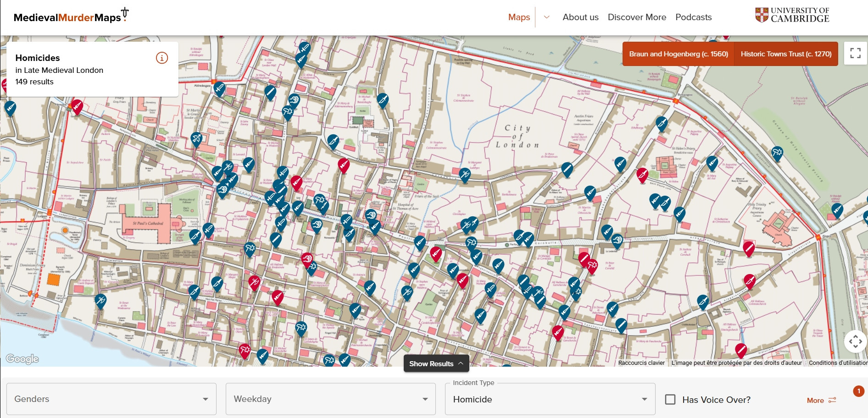Open blue pin at far left edge
The width and height of the screenshot is (868, 418).
(10, 109)
